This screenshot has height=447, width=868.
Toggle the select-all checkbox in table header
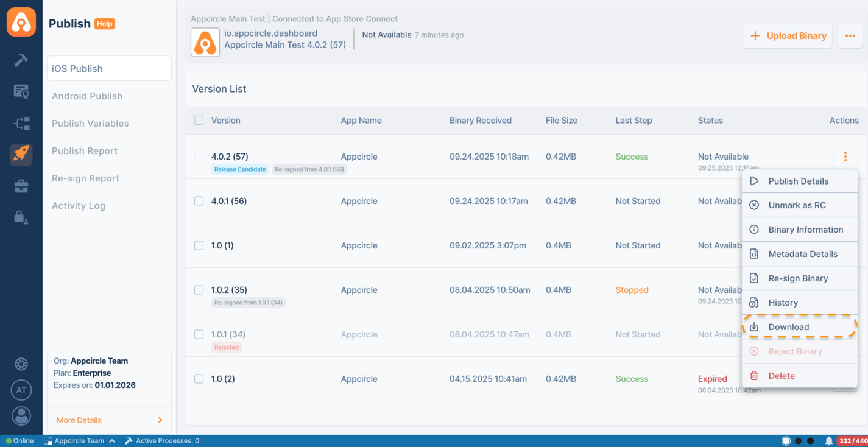coord(199,121)
